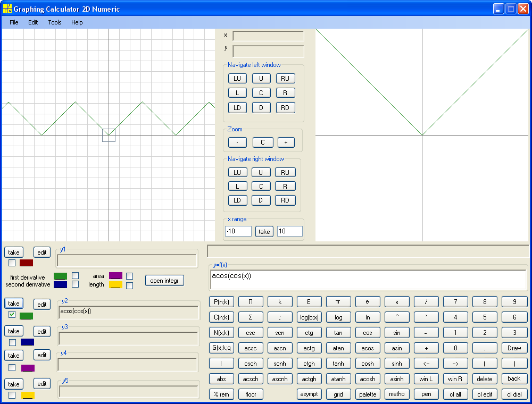Open the Tools menu
Image resolution: width=532 pixels, height=404 pixels.
[55, 22]
